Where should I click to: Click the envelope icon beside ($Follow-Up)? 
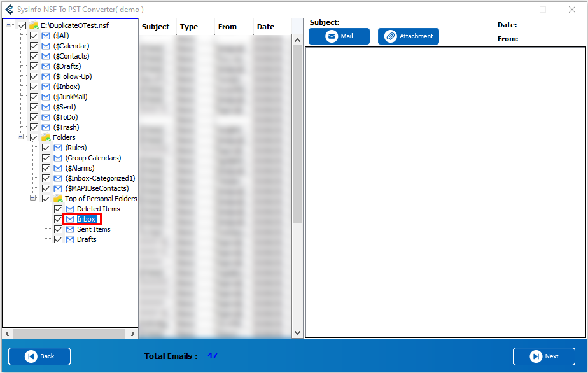coord(46,76)
